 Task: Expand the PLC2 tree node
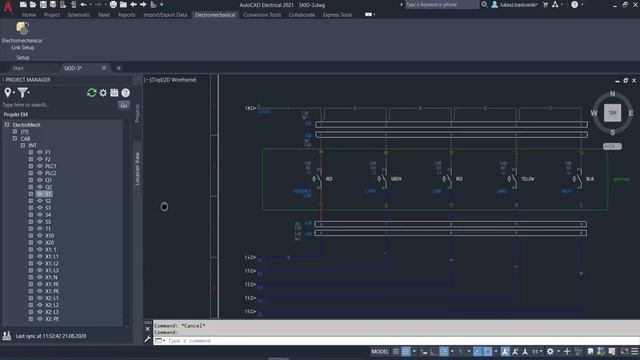(31, 173)
